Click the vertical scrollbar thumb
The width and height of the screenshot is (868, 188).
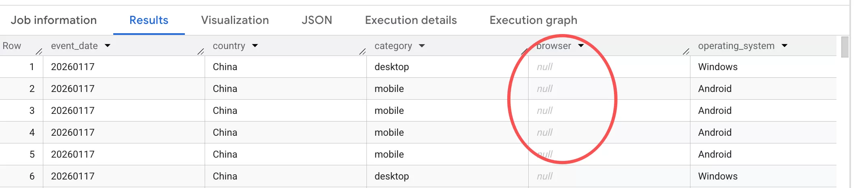pyautogui.click(x=845, y=47)
